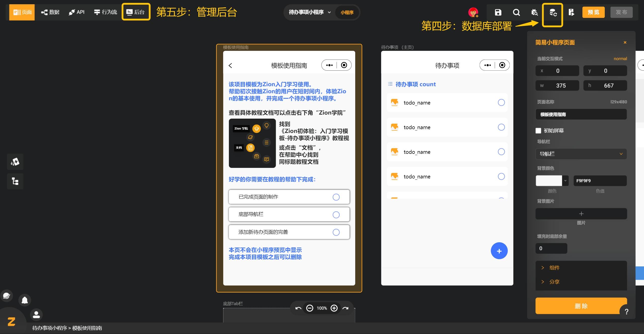Click the orange 预览 button
Image resolution: width=644 pixels, height=334 pixels.
point(593,12)
